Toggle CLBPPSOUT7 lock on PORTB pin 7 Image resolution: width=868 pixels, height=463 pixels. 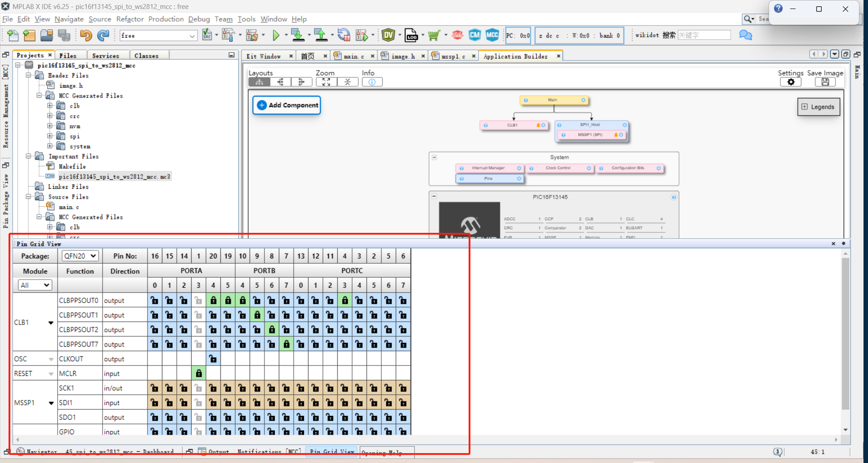coord(286,344)
